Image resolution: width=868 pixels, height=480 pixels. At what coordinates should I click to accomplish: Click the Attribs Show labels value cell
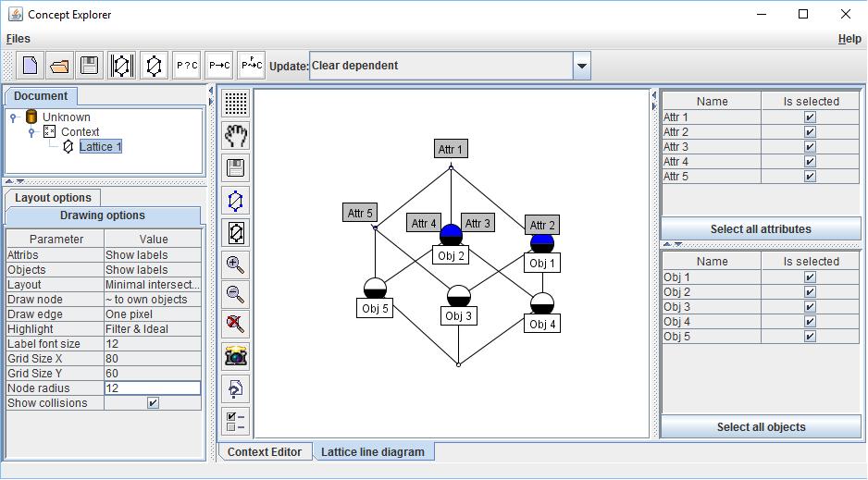tap(153, 255)
